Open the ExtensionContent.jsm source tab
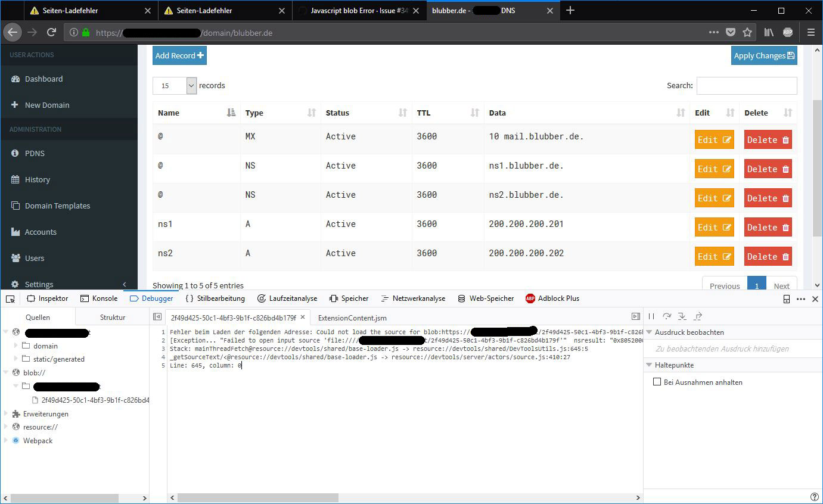Image resolution: width=823 pixels, height=504 pixels. (352, 318)
